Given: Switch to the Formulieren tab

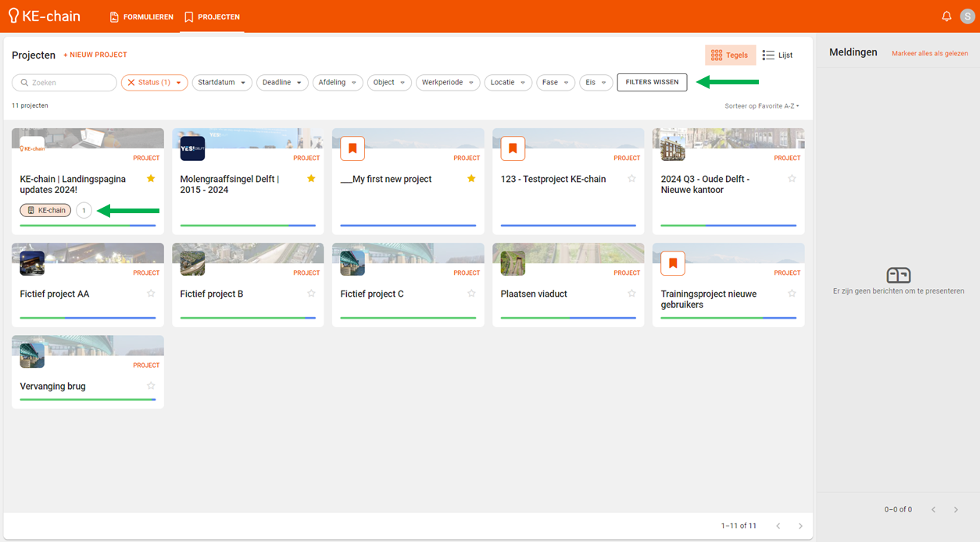Looking at the screenshot, I should (141, 16).
